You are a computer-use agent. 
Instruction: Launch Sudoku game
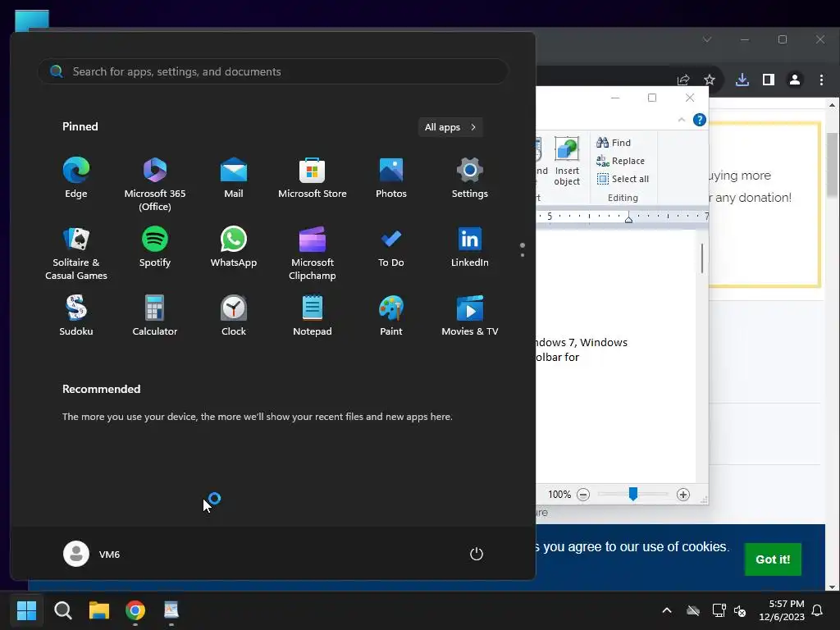(x=76, y=316)
